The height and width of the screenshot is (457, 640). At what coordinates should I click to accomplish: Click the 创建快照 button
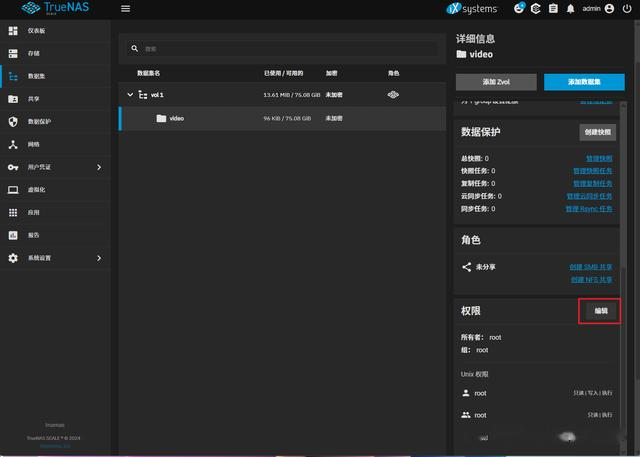click(598, 132)
